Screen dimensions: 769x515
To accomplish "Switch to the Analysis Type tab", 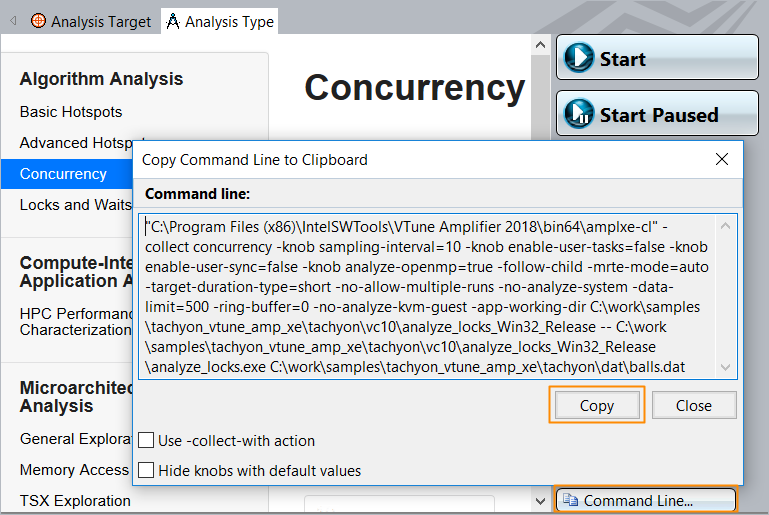I will 220,21.
